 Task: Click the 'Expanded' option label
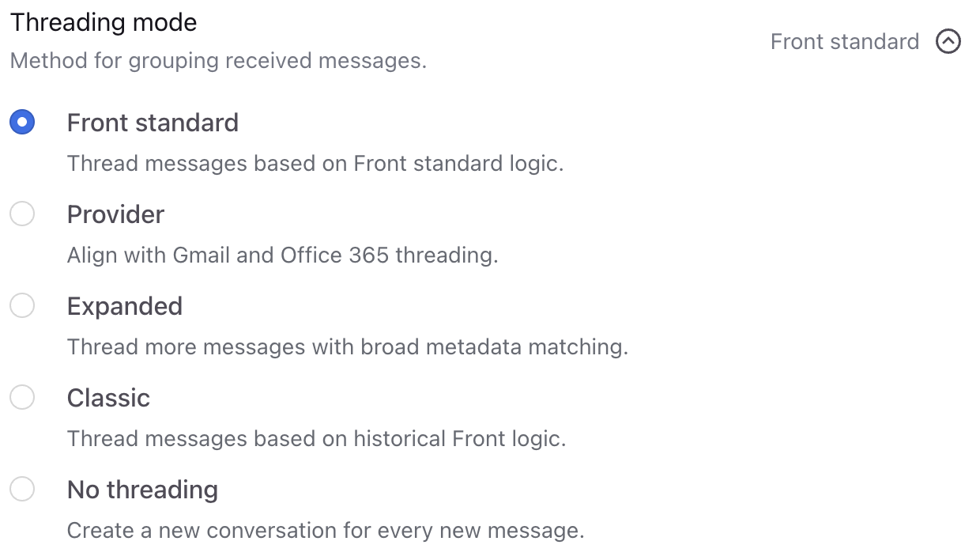coord(125,306)
